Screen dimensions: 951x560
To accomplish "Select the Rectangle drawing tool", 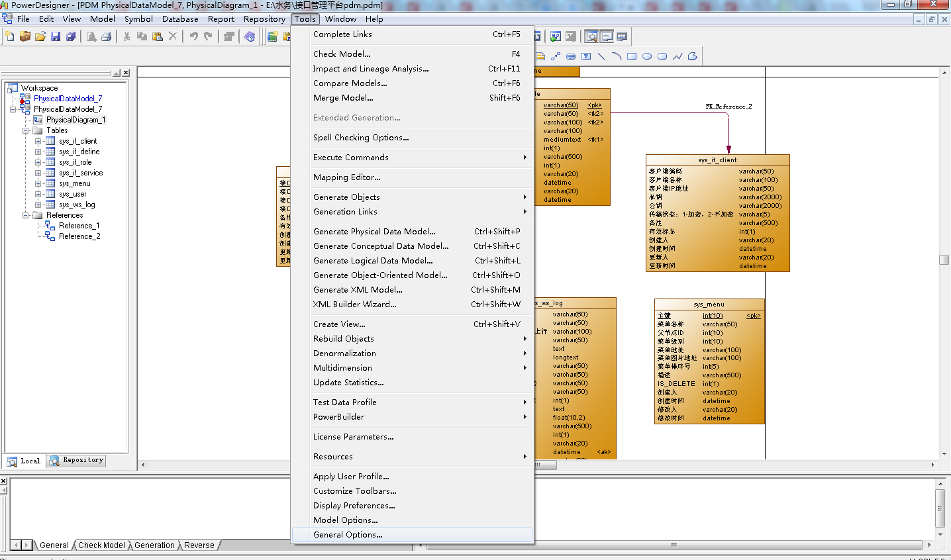I will (632, 56).
